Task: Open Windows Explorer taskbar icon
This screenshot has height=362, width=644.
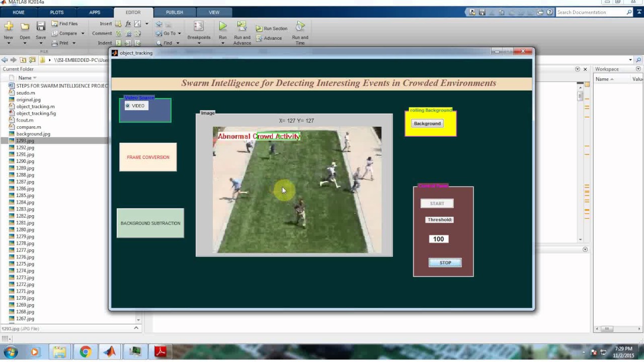Action: pyautogui.click(x=59, y=351)
